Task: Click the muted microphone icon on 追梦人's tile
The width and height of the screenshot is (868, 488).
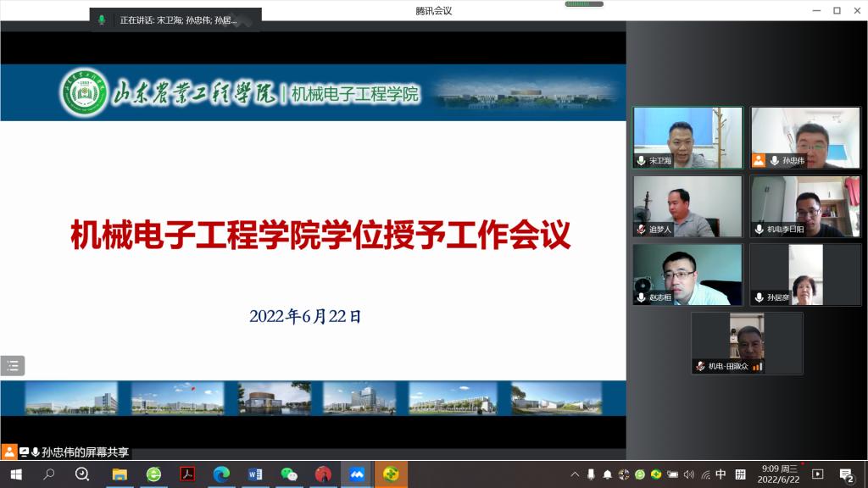Action: click(x=642, y=229)
